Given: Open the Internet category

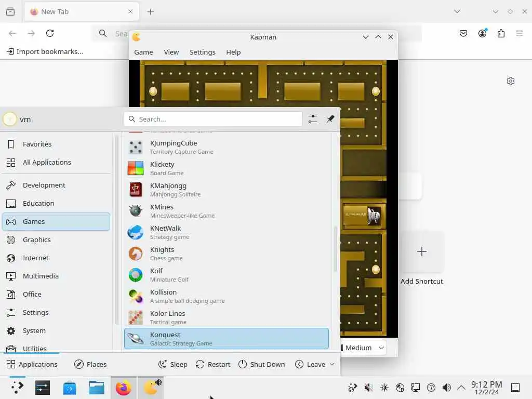Looking at the screenshot, I should (x=56, y=258).
